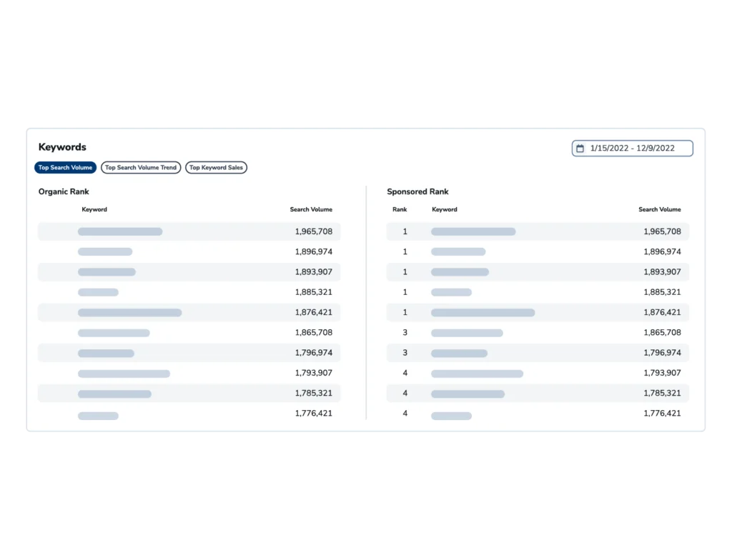
Task: Open the Top Keyword Sales tab
Action: (216, 168)
